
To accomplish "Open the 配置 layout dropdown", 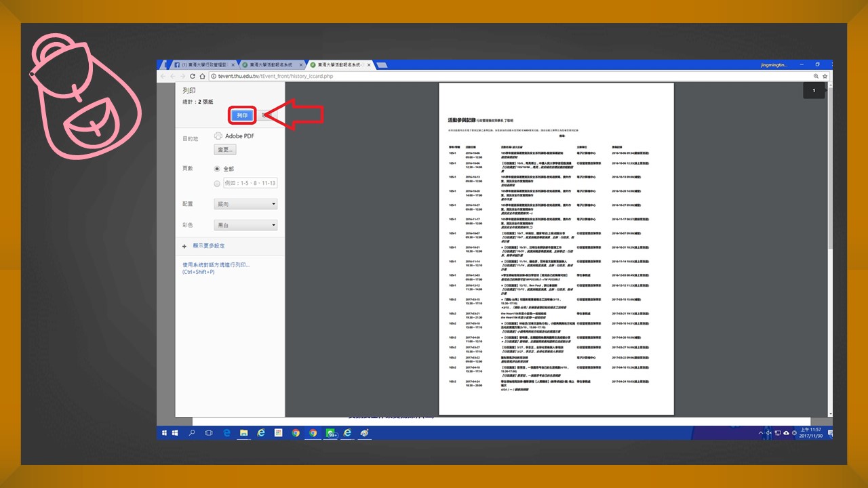I will (x=245, y=204).
